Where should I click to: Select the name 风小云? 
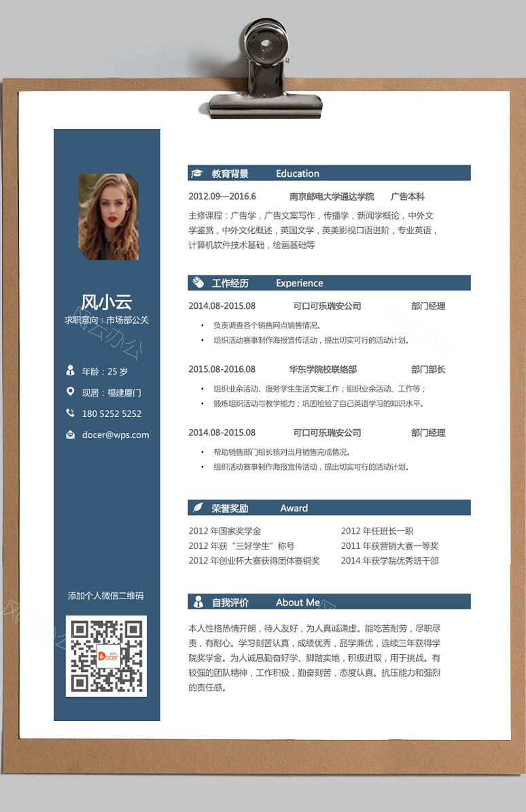pyautogui.click(x=107, y=302)
